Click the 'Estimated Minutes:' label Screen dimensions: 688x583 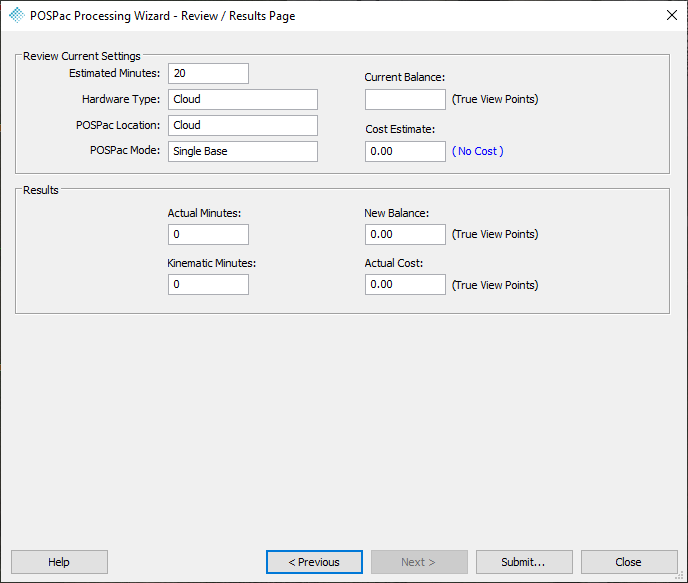coord(115,73)
